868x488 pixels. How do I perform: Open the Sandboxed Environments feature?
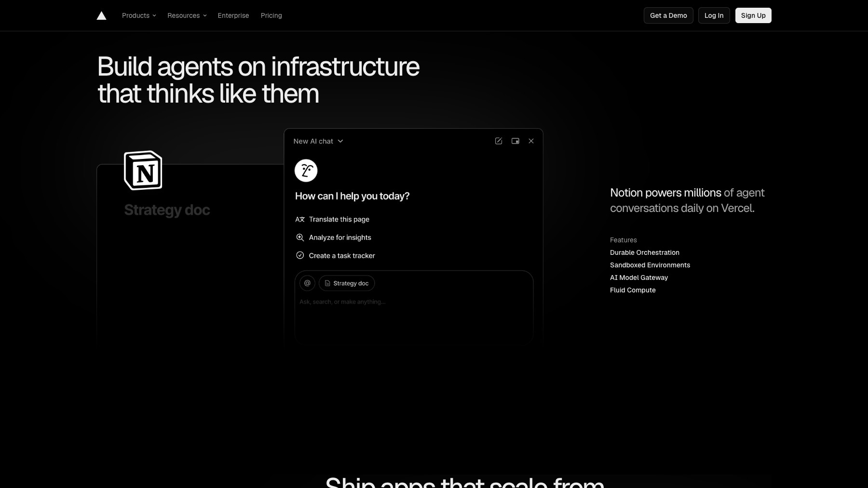coord(650,265)
